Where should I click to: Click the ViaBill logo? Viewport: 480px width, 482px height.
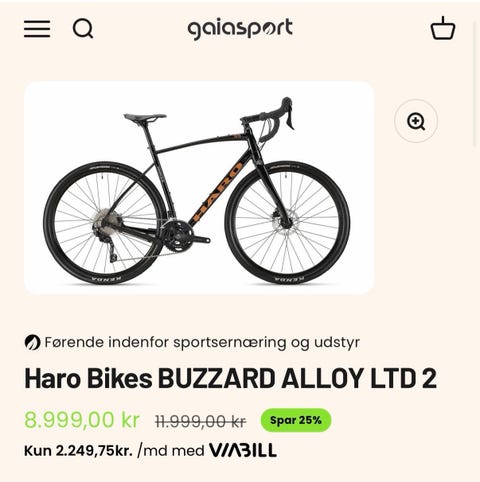pyautogui.click(x=243, y=450)
